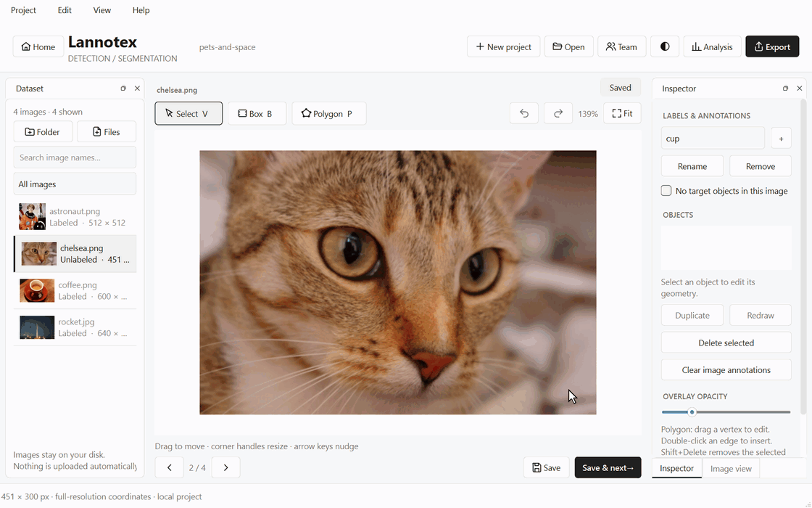812x508 pixels.
Task: Click the cat image on the canvas
Action: [x=398, y=282]
